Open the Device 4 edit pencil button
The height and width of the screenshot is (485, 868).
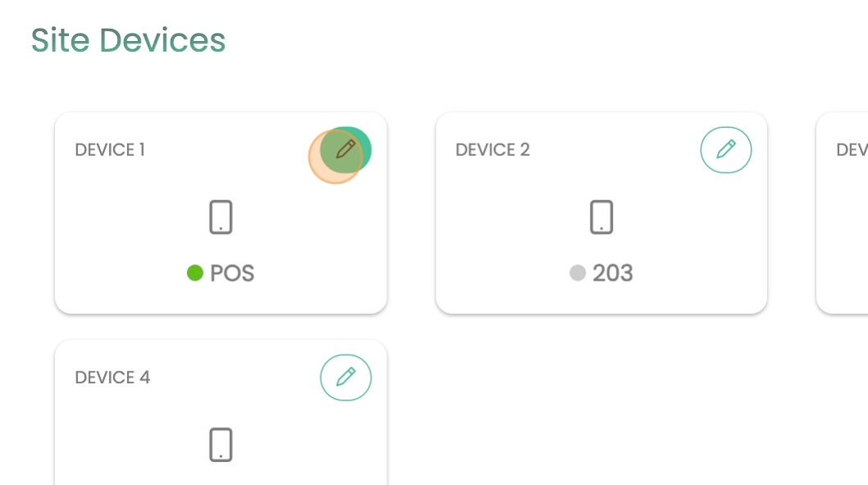345,377
